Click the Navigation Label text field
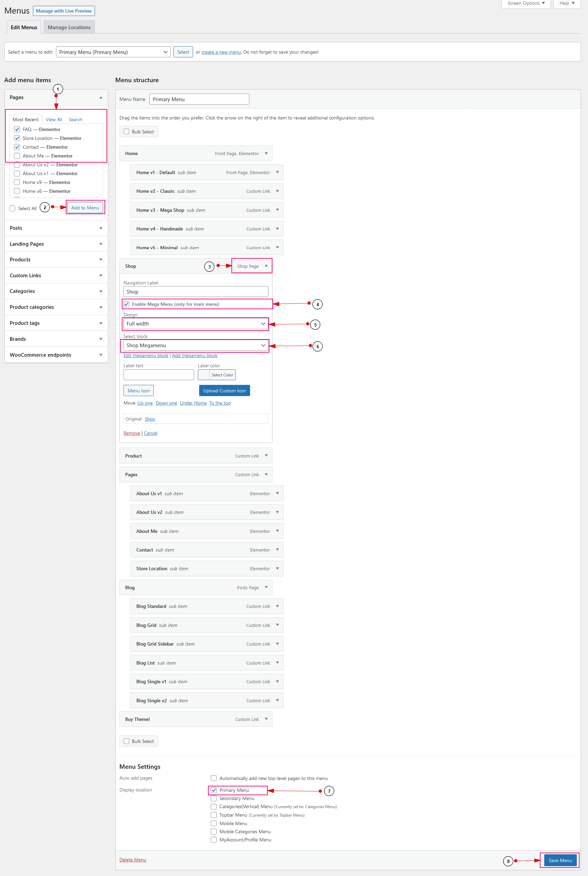Viewport: 588px width, 876px height. point(195,292)
